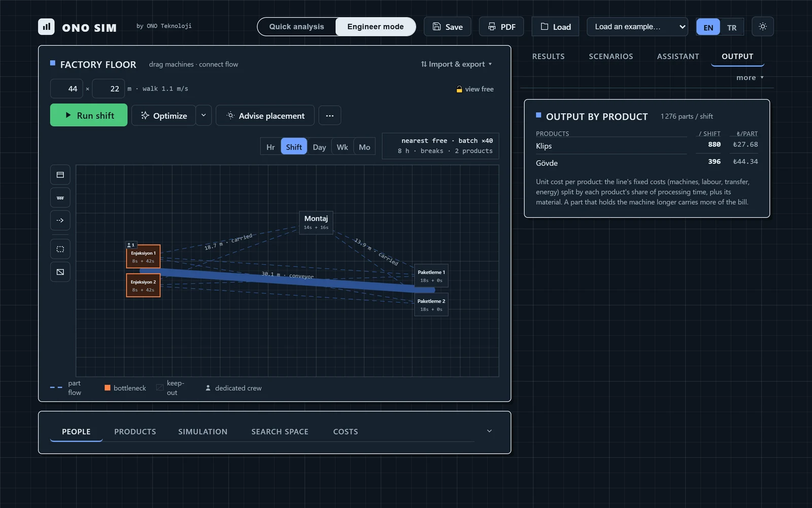Export with the PDF button

pyautogui.click(x=501, y=27)
